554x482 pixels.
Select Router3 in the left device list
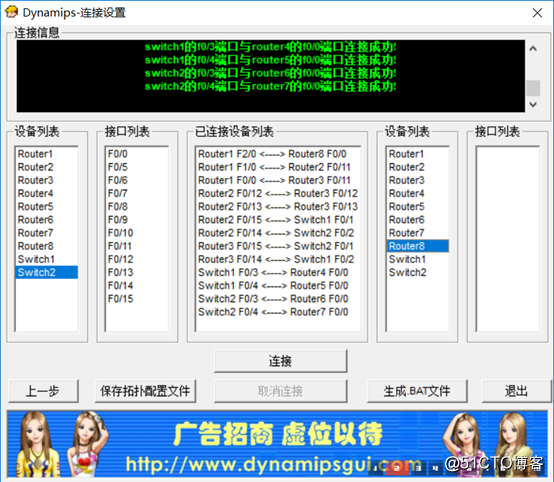point(46,180)
